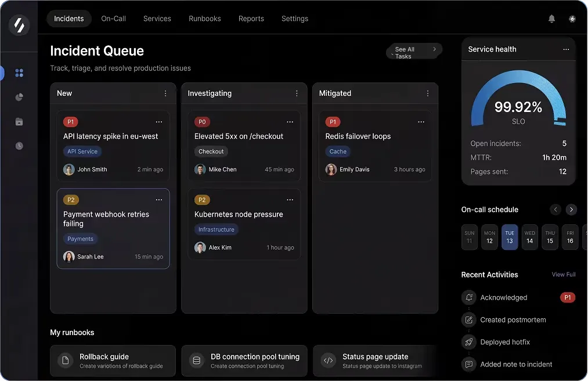The image size is (588, 381).
Task: Click the document icon on Rollback guide runbook
Action: pyautogui.click(x=64, y=360)
